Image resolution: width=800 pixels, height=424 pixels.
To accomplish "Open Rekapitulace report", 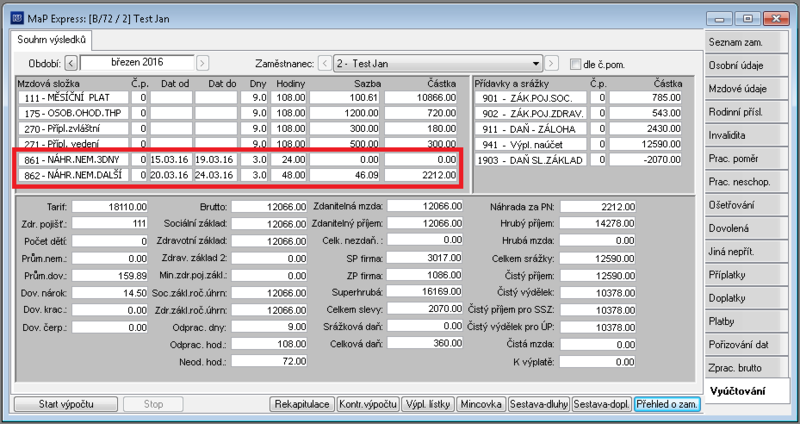I will click(302, 405).
